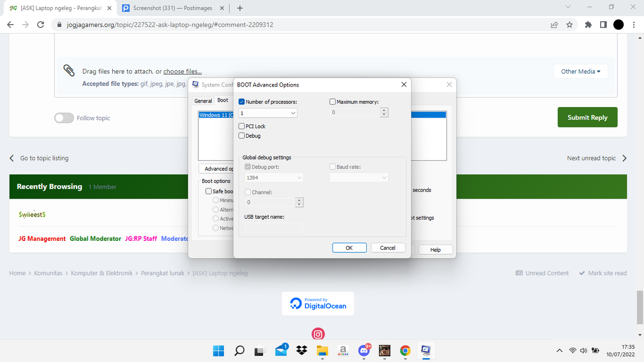Switch to the General tab in System Configuration

(x=203, y=101)
